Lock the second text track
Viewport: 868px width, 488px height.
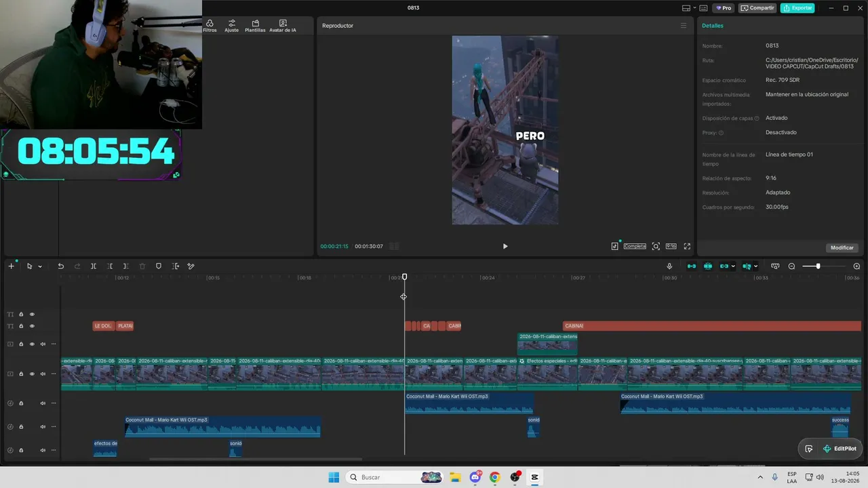point(21,326)
